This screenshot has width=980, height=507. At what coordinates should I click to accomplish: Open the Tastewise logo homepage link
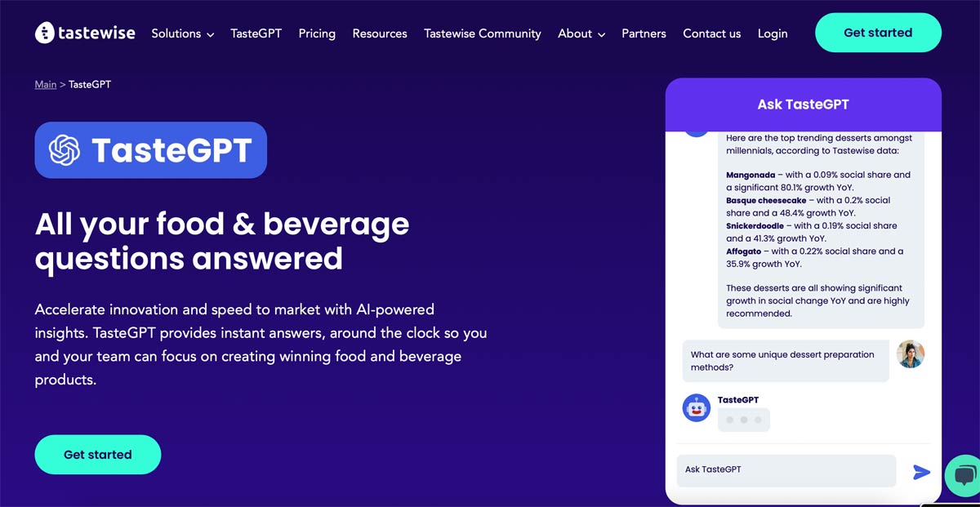[x=85, y=33]
